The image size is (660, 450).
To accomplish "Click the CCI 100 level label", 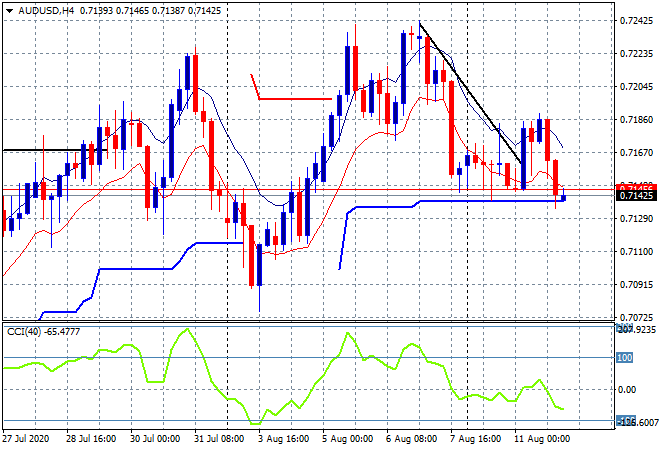I will coord(625,358).
